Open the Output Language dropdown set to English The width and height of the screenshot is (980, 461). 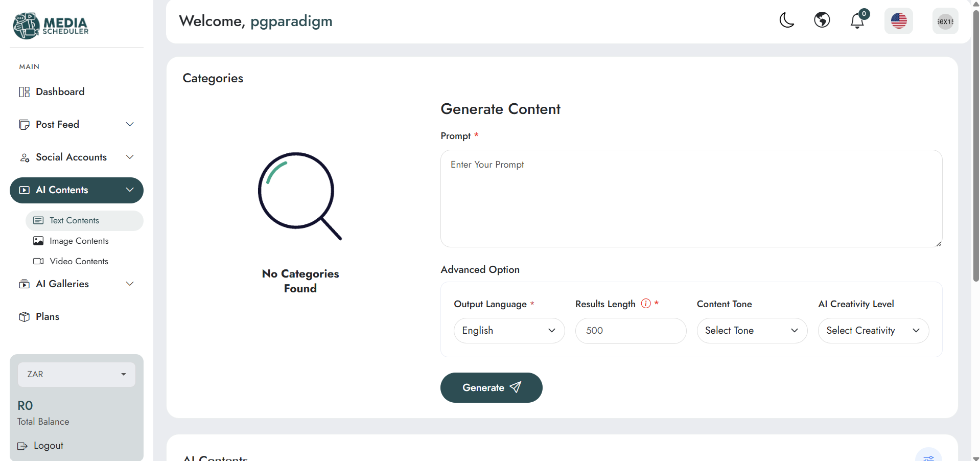[509, 331]
